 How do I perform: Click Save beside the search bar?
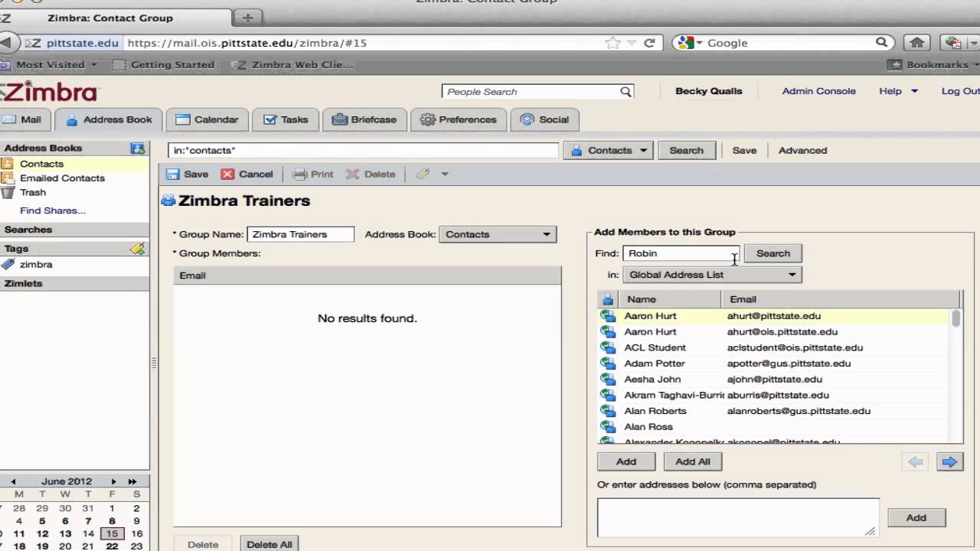(744, 151)
